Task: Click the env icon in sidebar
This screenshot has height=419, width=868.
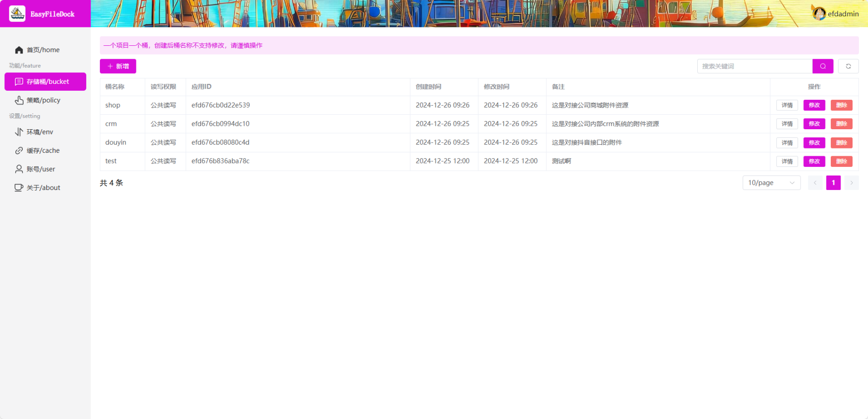Action: click(x=19, y=132)
